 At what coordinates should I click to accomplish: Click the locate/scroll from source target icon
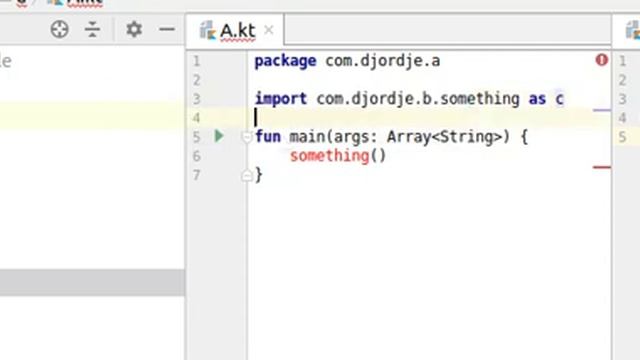[60, 29]
